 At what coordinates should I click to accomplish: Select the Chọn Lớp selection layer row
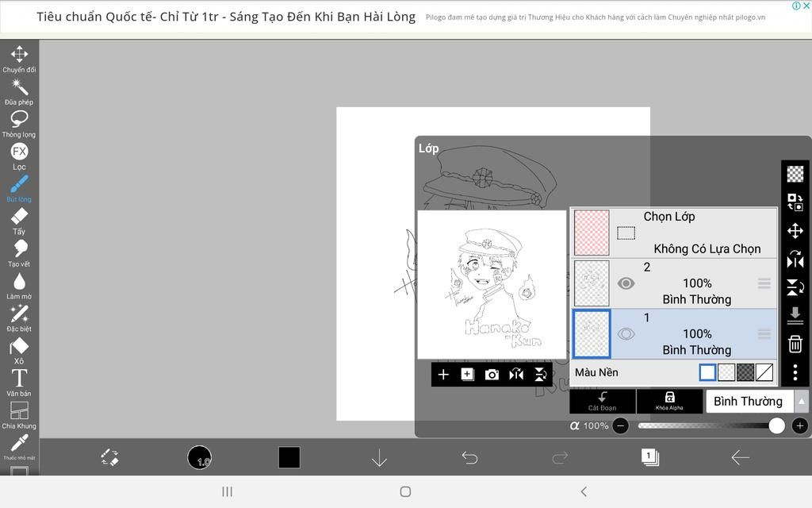[674, 233]
